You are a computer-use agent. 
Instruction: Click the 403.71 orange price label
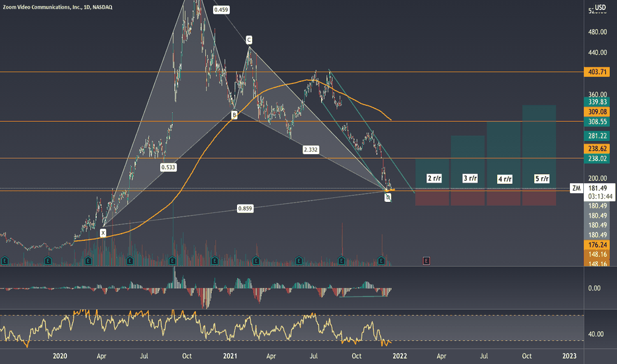click(597, 71)
